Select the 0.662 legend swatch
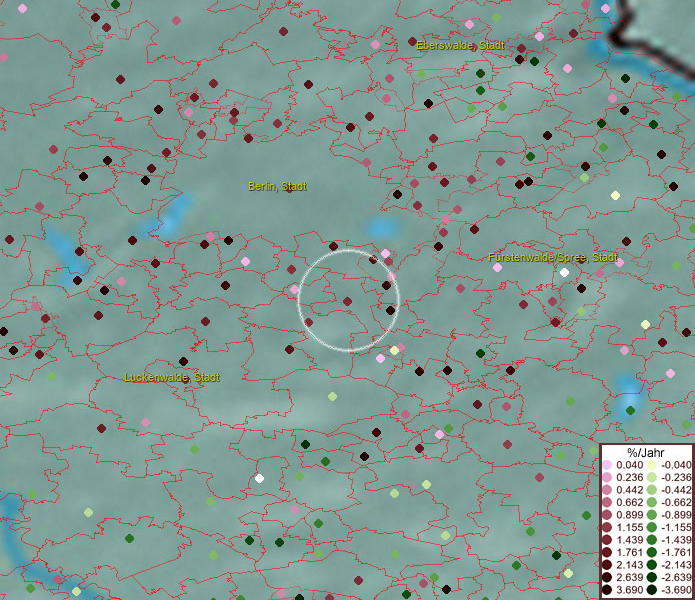Viewport: 695px width, 600px height. [x=607, y=503]
